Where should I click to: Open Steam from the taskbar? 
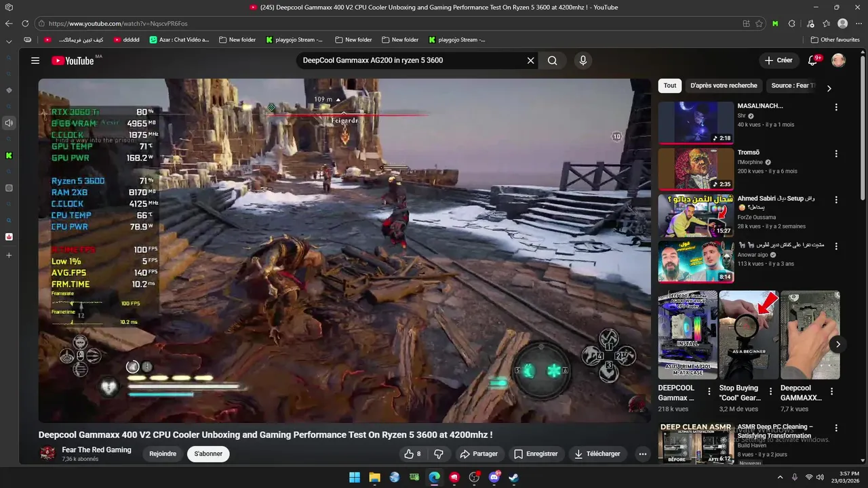coord(515,477)
